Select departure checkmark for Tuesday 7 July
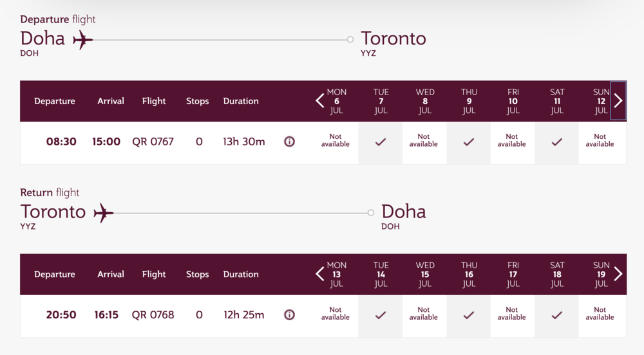This screenshot has width=644, height=355. pyautogui.click(x=381, y=142)
